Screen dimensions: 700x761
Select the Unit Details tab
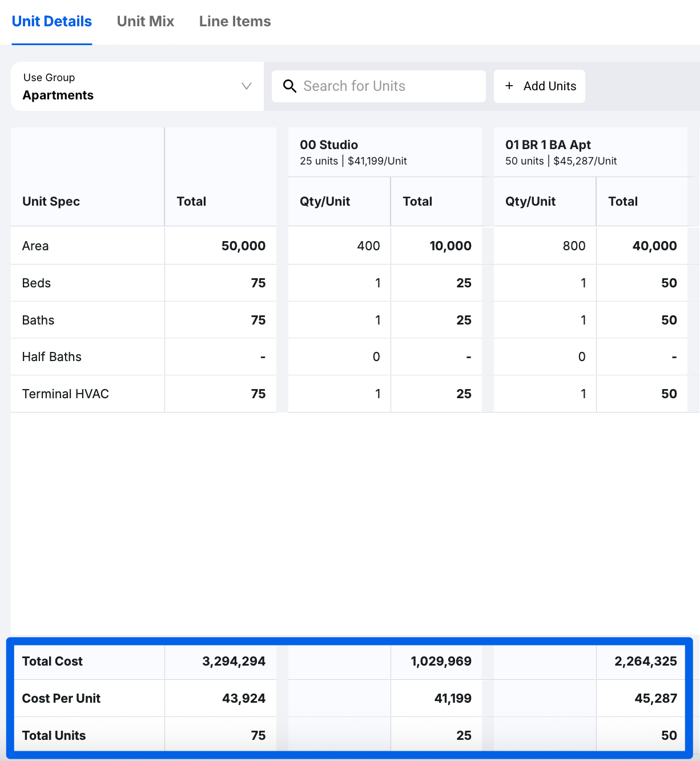(52, 22)
